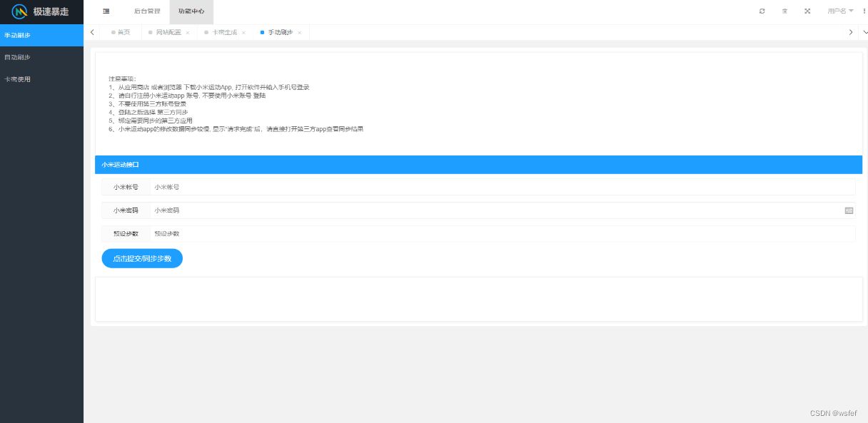Select 自动刷步 in the sidebar
This screenshot has height=423, width=868.
click(18, 57)
